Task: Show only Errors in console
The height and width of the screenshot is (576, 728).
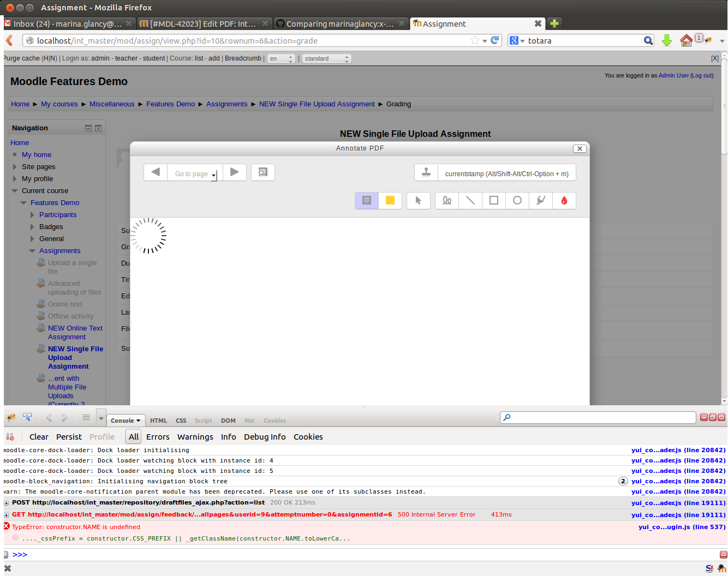Action: pyautogui.click(x=158, y=437)
